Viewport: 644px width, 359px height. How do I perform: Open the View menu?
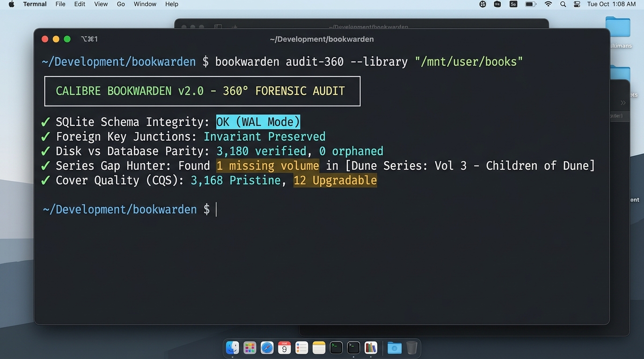pyautogui.click(x=101, y=4)
